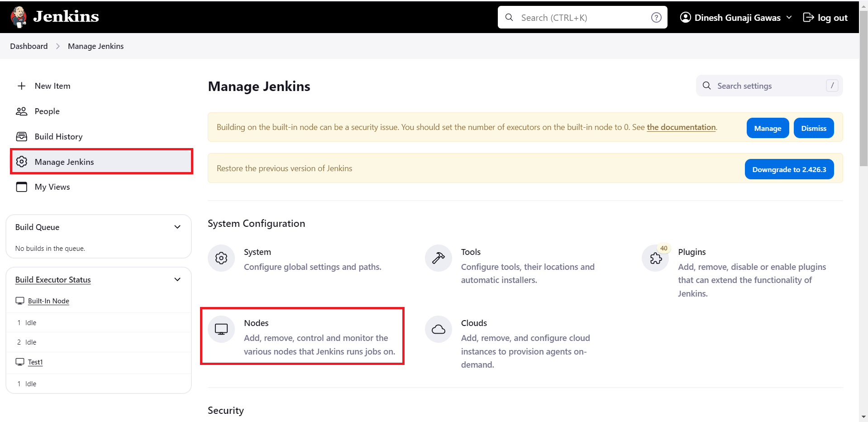Screen dimensions: 868x422
Task: Click the plugin update count badge 40
Action: coord(663,248)
